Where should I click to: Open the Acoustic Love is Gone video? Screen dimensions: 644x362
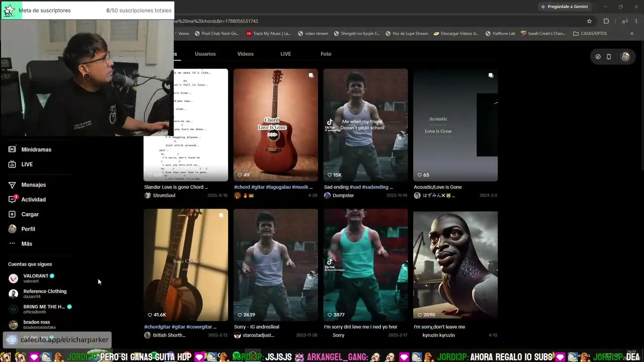455,125
